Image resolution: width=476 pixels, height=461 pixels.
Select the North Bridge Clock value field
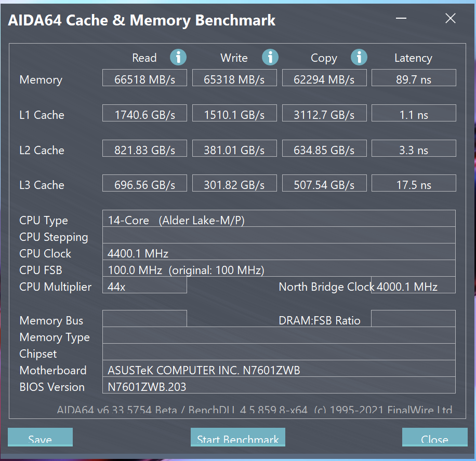click(413, 285)
